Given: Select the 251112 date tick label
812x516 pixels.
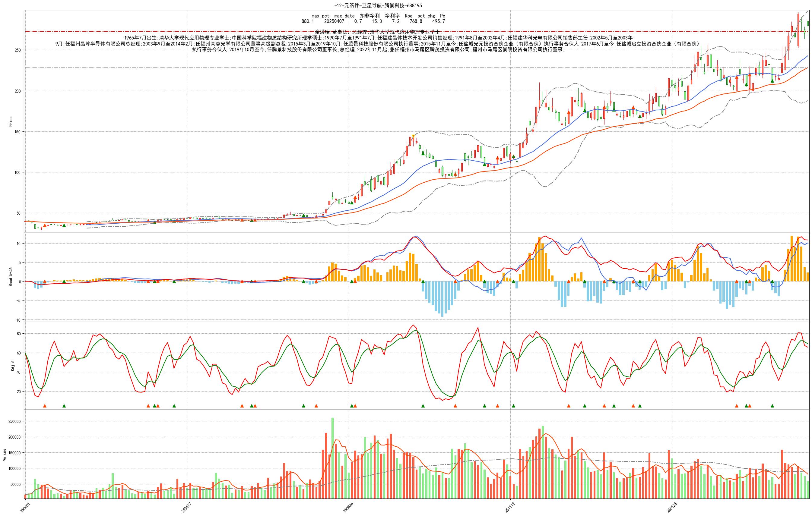Looking at the screenshot, I should click(509, 507).
